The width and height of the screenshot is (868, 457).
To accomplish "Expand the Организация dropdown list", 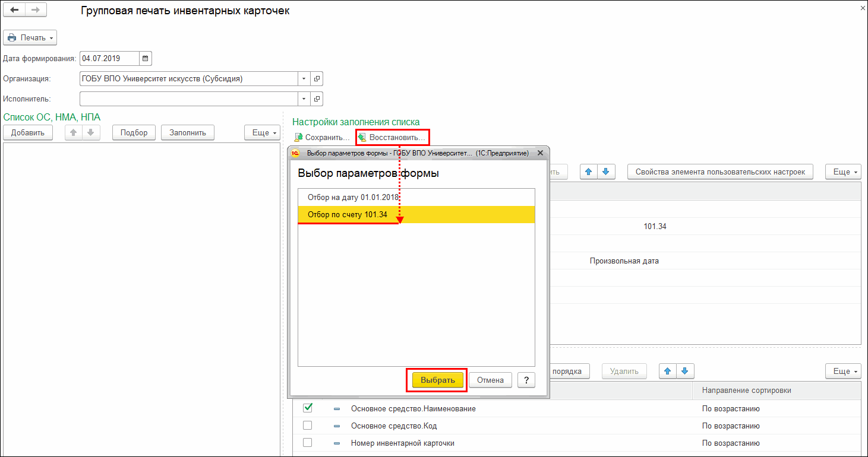I will click(304, 78).
